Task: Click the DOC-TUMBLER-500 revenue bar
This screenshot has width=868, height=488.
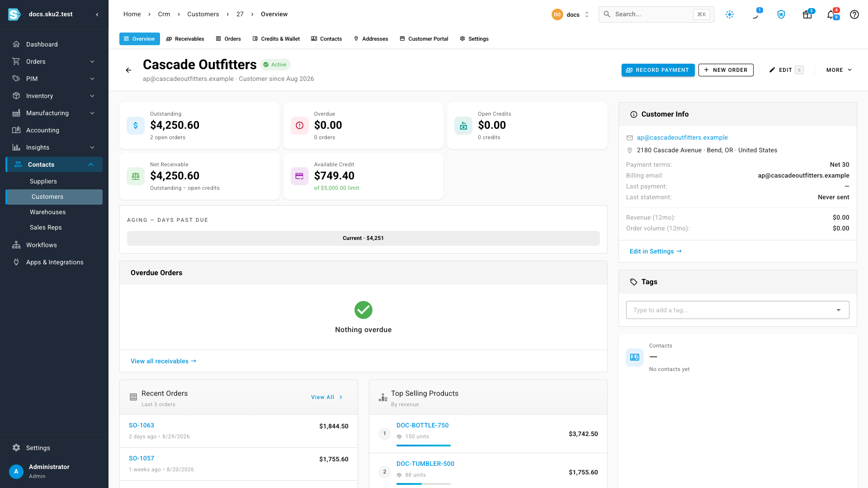Action: click(x=424, y=484)
